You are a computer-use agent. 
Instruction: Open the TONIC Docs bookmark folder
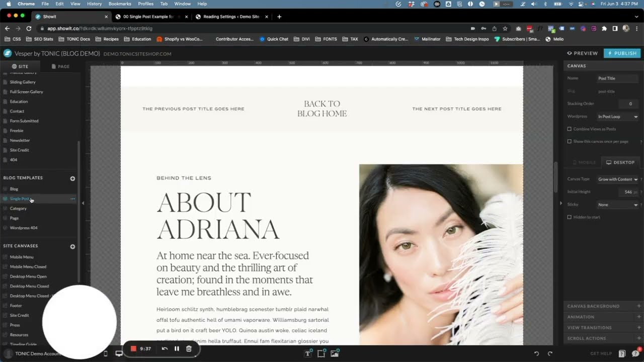[74, 39]
